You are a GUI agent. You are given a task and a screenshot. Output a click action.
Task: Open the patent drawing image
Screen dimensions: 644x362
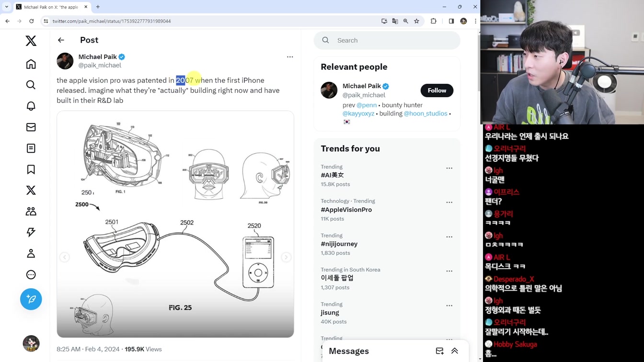tap(175, 224)
